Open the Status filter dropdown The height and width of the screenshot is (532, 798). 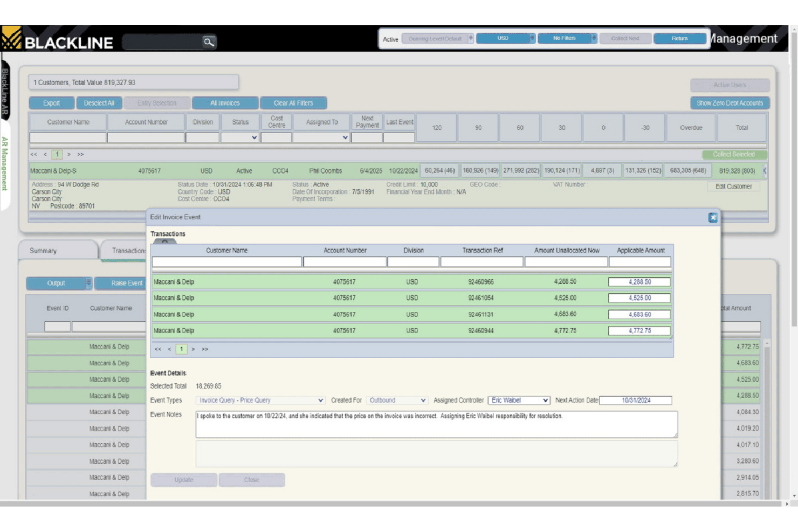point(240,137)
